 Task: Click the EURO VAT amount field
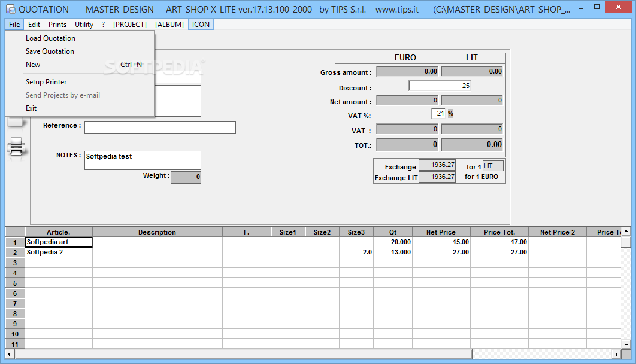(407, 129)
